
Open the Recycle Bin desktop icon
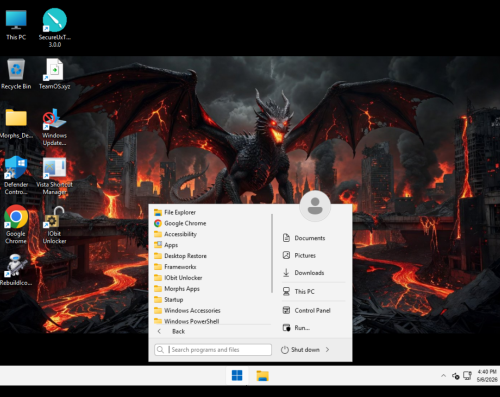(16, 74)
